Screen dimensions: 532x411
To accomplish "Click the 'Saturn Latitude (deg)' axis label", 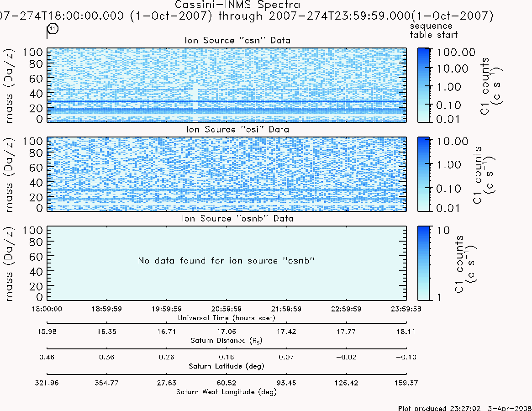I will [226, 366].
